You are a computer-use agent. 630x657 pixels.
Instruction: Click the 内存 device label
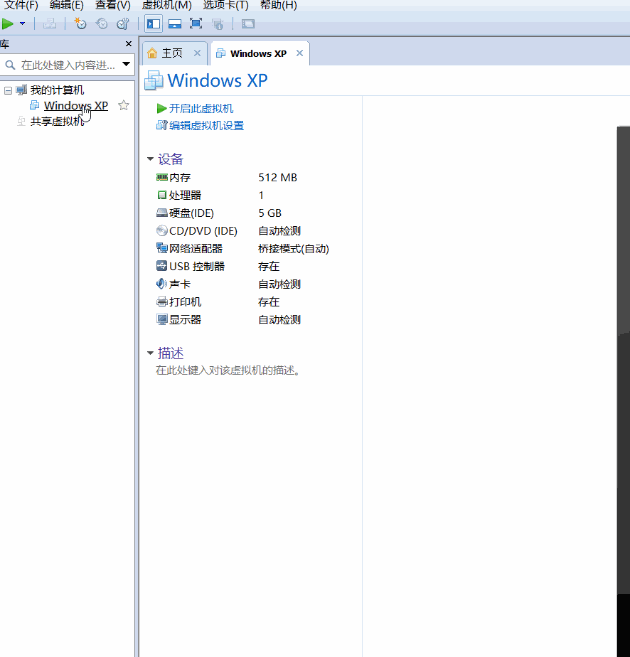click(x=180, y=177)
